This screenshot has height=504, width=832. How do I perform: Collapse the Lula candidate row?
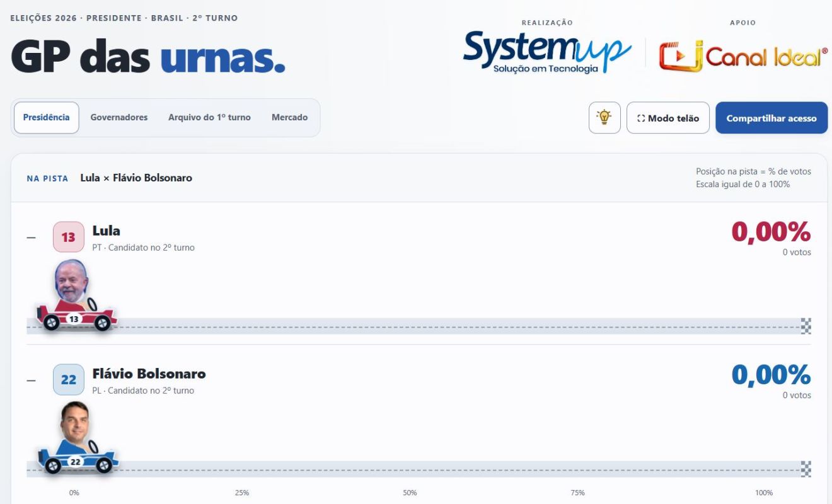pos(32,238)
